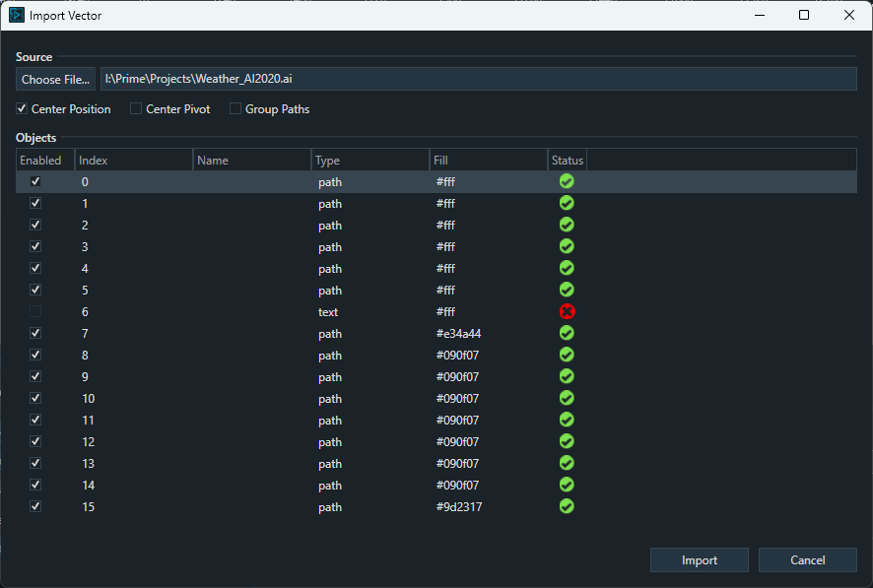The image size is (873, 588).
Task: Click the green status check for index 0
Action: coord(567,181)
